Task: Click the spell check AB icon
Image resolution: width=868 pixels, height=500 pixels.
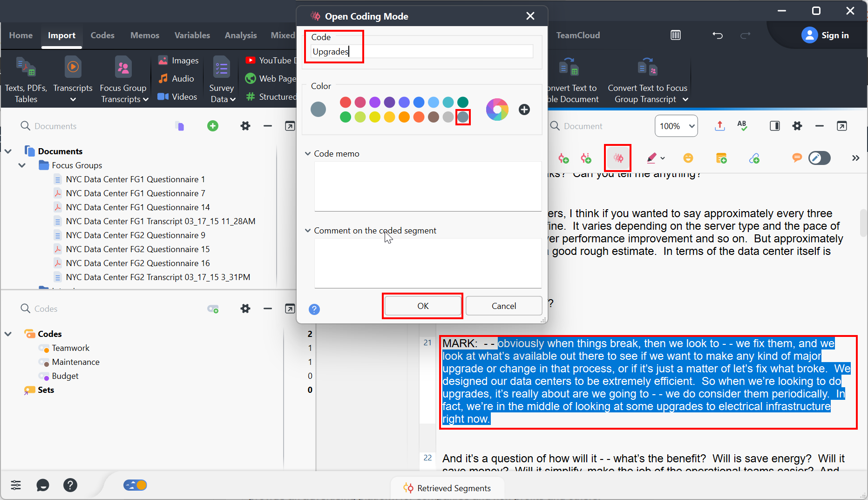Action: tap(742, 125)
